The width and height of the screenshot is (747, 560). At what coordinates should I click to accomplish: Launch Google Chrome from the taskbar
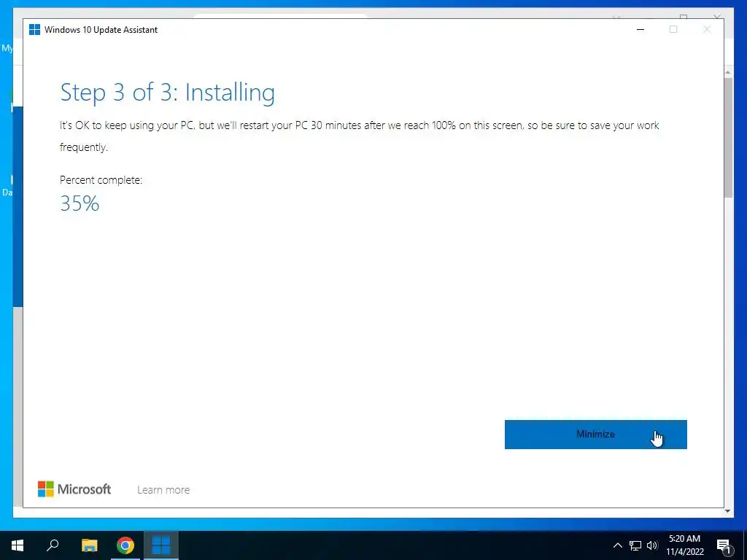tap(125, 545)
